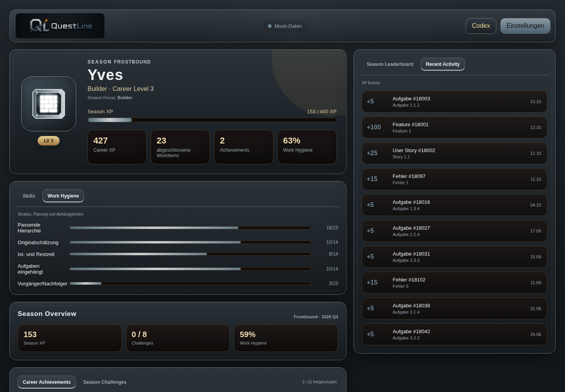This screenshot has height=392, width=565.
Task: Open the Aufgabe #18042 activity entry
Action: point(454,334)
